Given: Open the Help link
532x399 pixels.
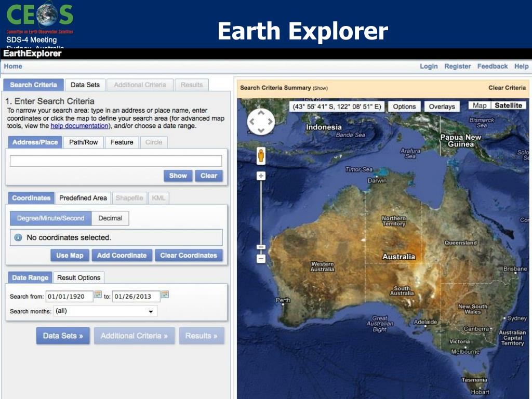Looking at the screenshot, I should pos(521,66).
